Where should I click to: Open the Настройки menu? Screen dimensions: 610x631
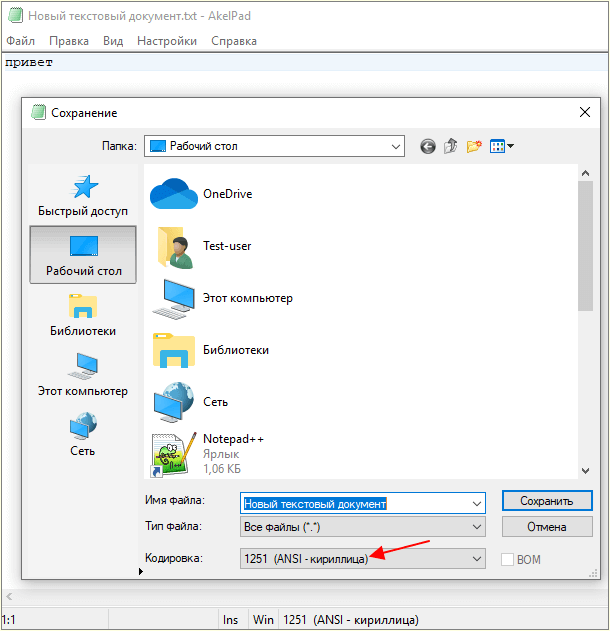(167, 41)
